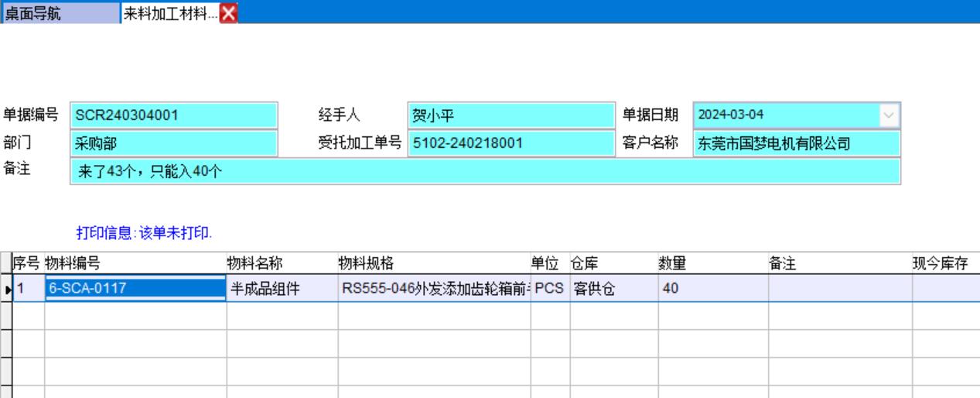
Task: Select the row 1 indicator arrow
Action: click(9, 289)
